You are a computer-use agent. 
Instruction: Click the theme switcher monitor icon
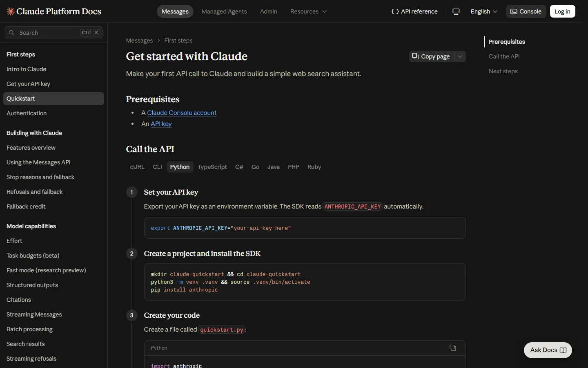pyautogui.click(x=456, y=11)
